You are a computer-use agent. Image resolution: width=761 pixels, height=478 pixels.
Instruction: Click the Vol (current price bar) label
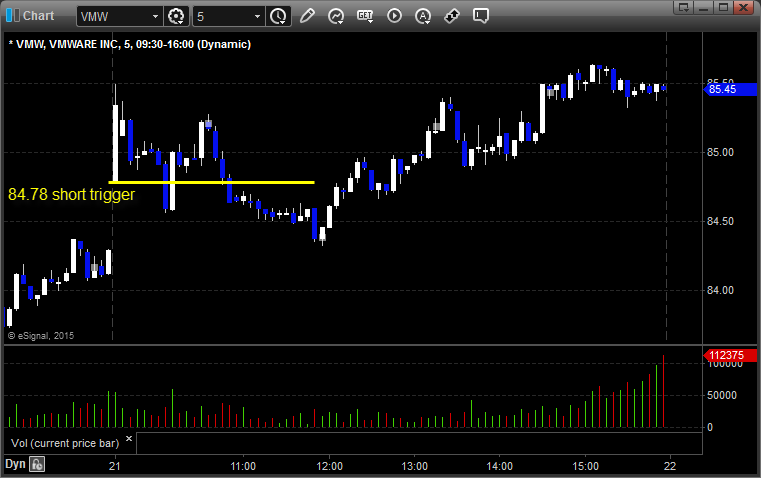[x=65, y=443]
